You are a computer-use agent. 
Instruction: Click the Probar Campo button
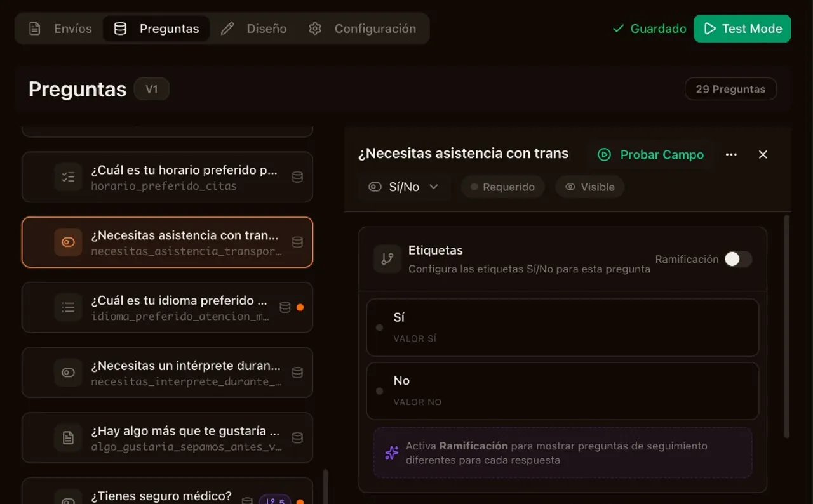click(x=650, y=154)
